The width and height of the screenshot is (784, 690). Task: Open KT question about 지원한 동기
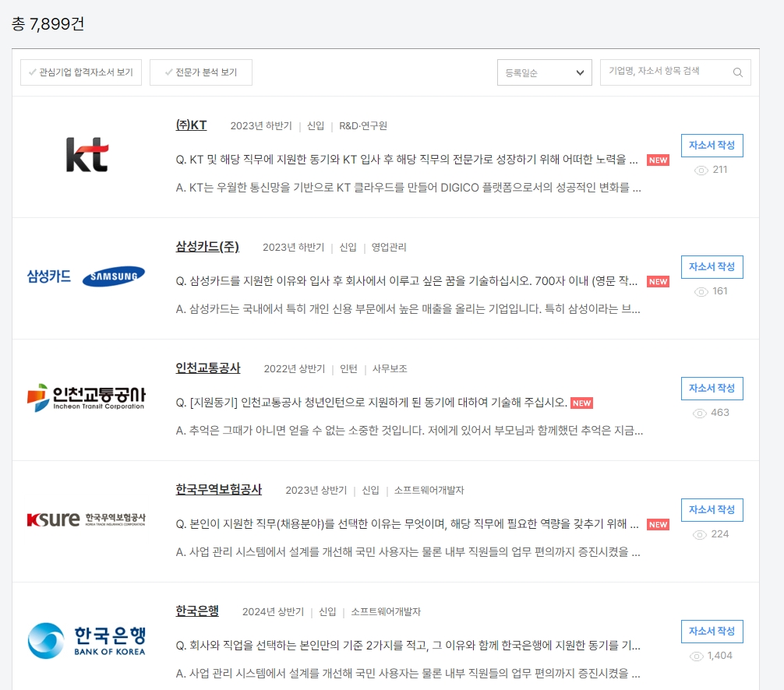(407, 160)
